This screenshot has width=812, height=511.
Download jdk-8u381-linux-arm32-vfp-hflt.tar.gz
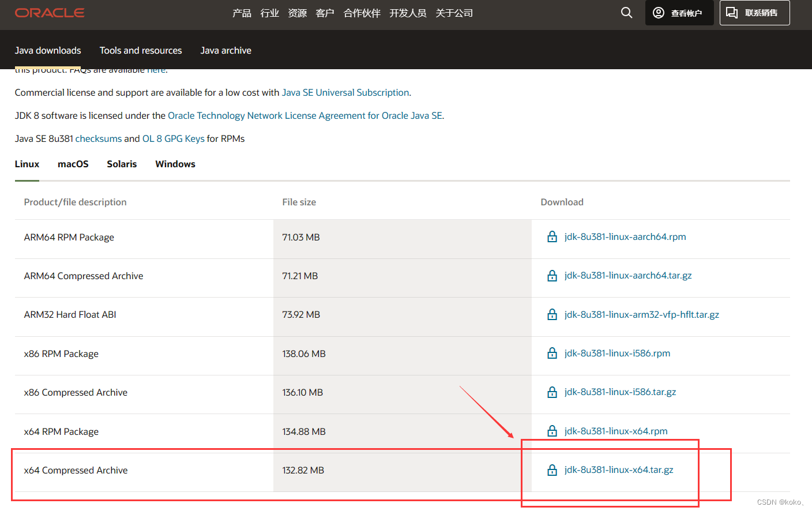(642, 314)
